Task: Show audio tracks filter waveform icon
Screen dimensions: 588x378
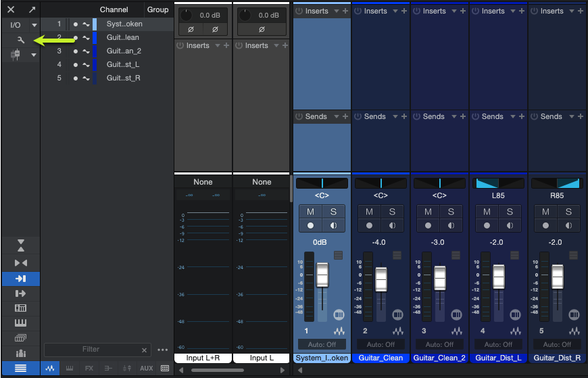Action: click(x=50, y=369)
